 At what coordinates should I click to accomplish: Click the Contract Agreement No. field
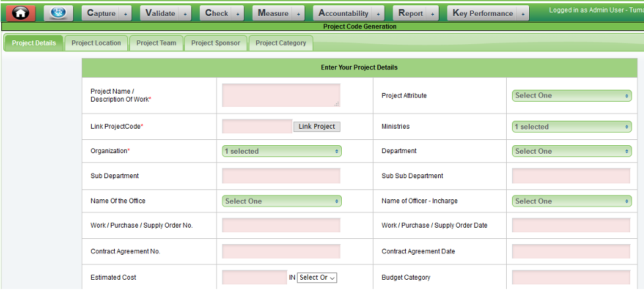coord(281,251)
